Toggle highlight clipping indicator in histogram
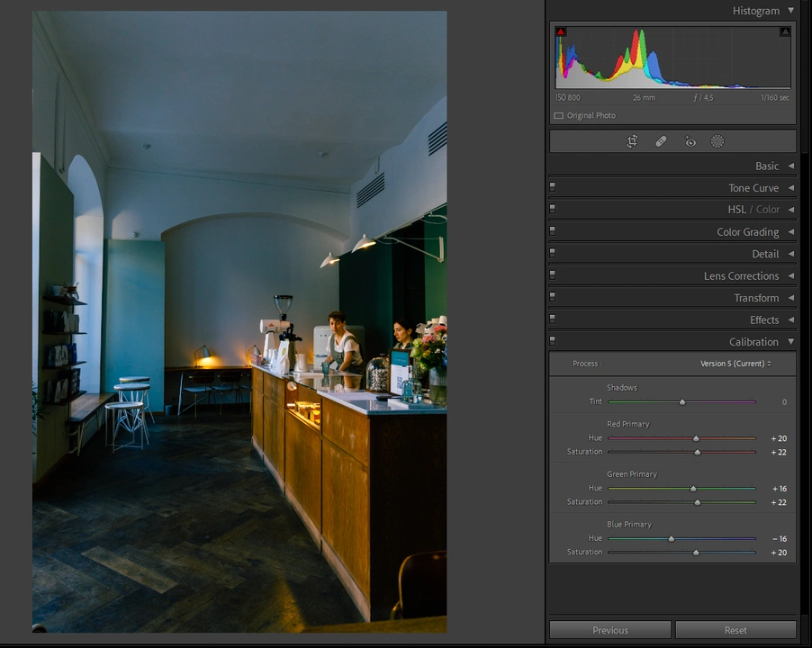812x648 pixels. point(785,31)
